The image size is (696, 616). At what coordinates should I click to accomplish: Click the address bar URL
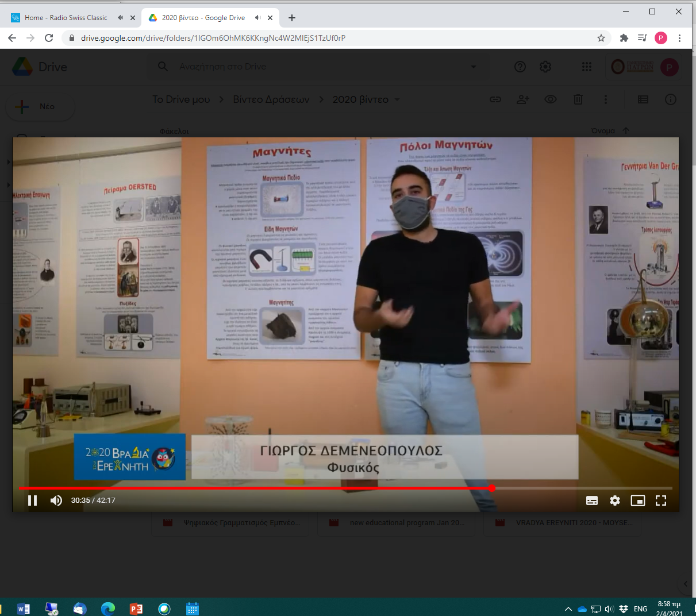tap(213, 38)
